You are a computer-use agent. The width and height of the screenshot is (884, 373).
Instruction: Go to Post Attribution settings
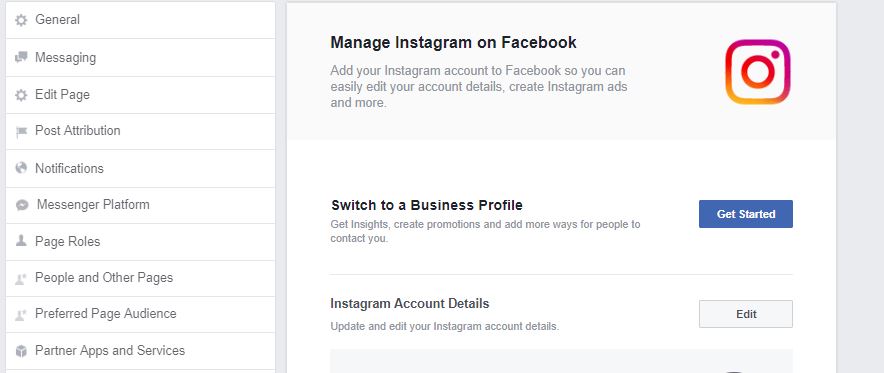pyautogui.click(x=140, y=131)
